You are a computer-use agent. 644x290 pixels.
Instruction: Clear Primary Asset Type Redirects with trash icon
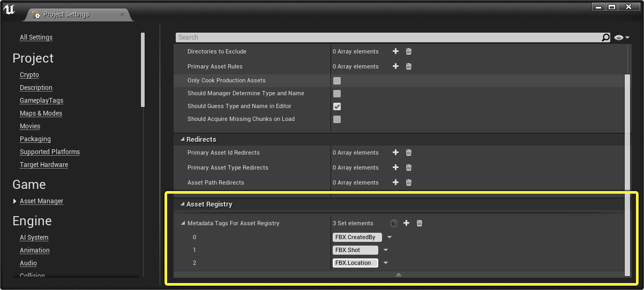coord(409,167)
